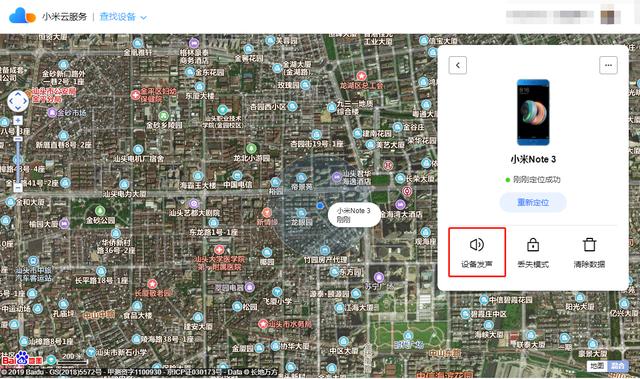
Task: Click the 设备发声 speaker icon
Action: pyautogui.click(x=477, y=244)
